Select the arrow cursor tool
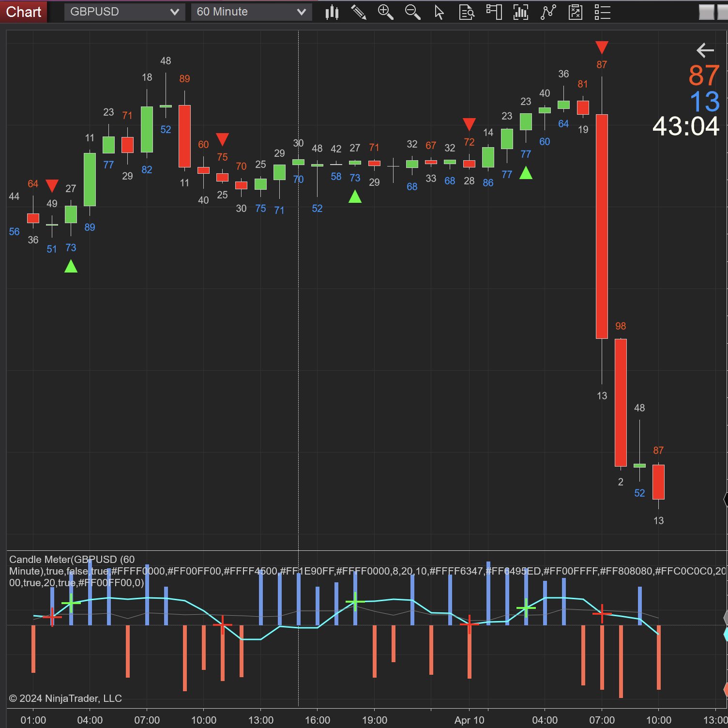 click(x=439, y=12)
